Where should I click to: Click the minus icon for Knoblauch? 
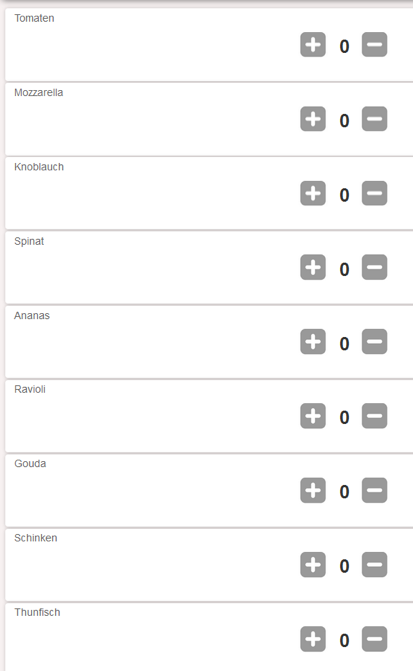coord(374,193)
